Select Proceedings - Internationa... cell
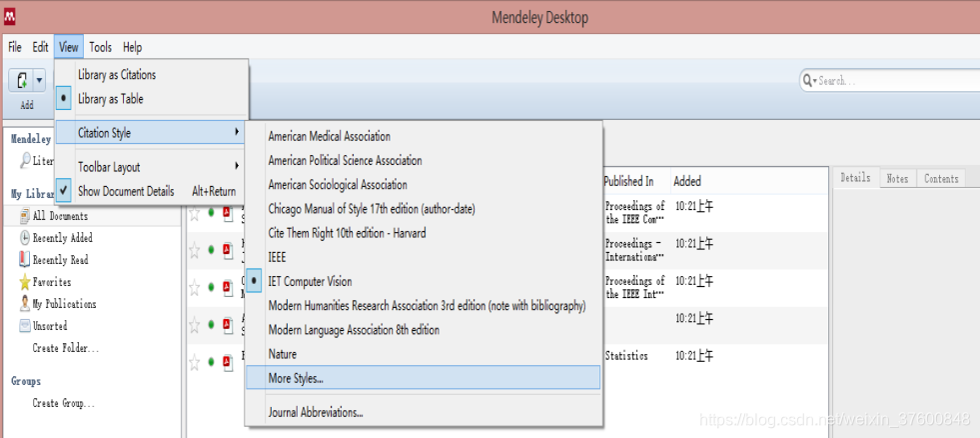 [635, 250]
